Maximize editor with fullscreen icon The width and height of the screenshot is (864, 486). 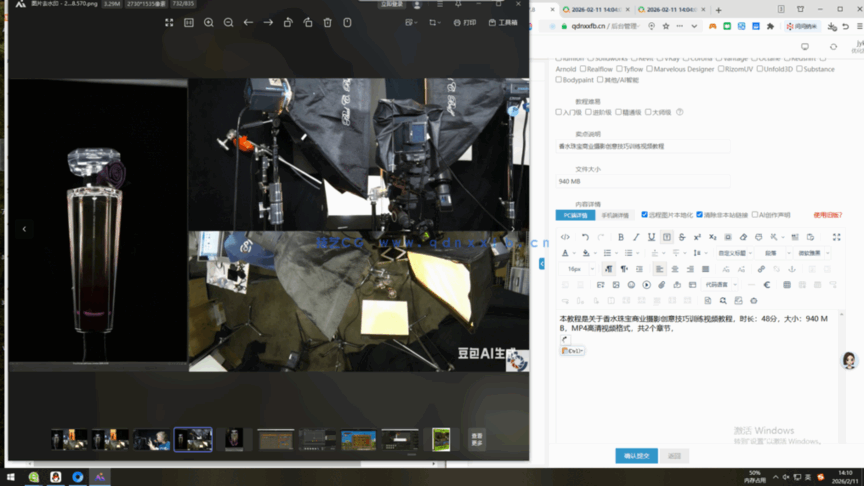pyautogui.click(x=836, y=237)
